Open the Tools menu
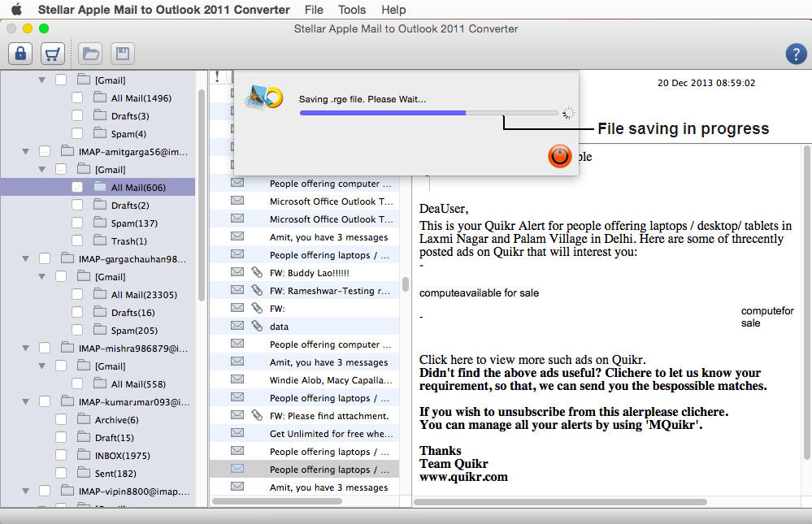Viewport: 812px width, 524px height. tap(352, 9)
